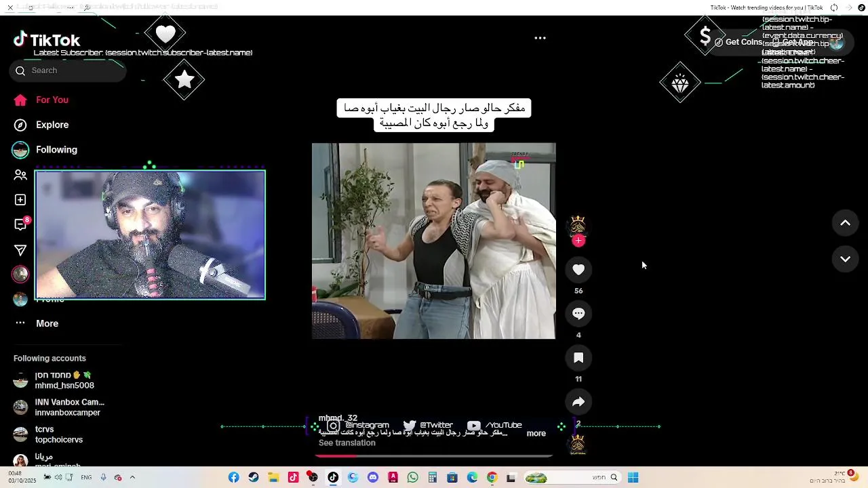Open the Activity inbox with notification badge
This screenshot has height=488, width=868.
[x=20, y=224]
